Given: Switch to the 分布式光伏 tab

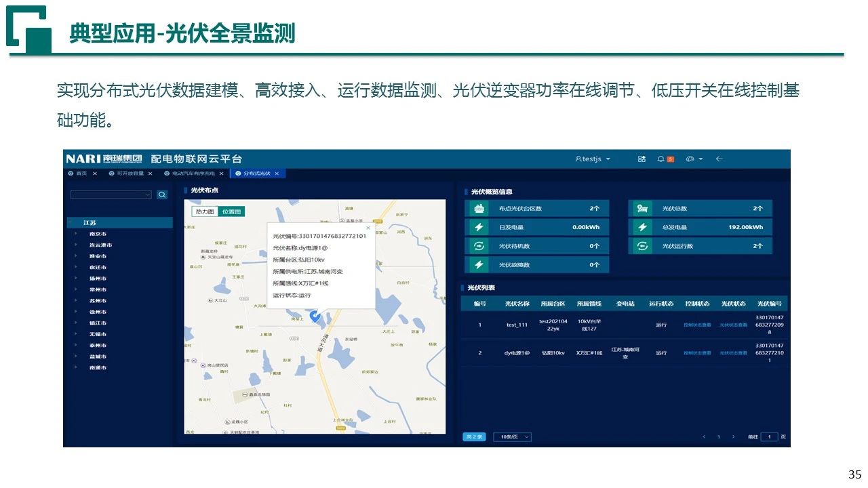Looking at the screenshot, I should [256, 174].
